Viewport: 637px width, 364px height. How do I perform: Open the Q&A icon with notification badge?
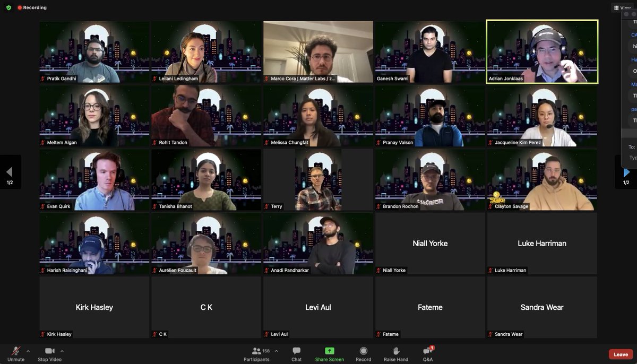pos(427,351)
